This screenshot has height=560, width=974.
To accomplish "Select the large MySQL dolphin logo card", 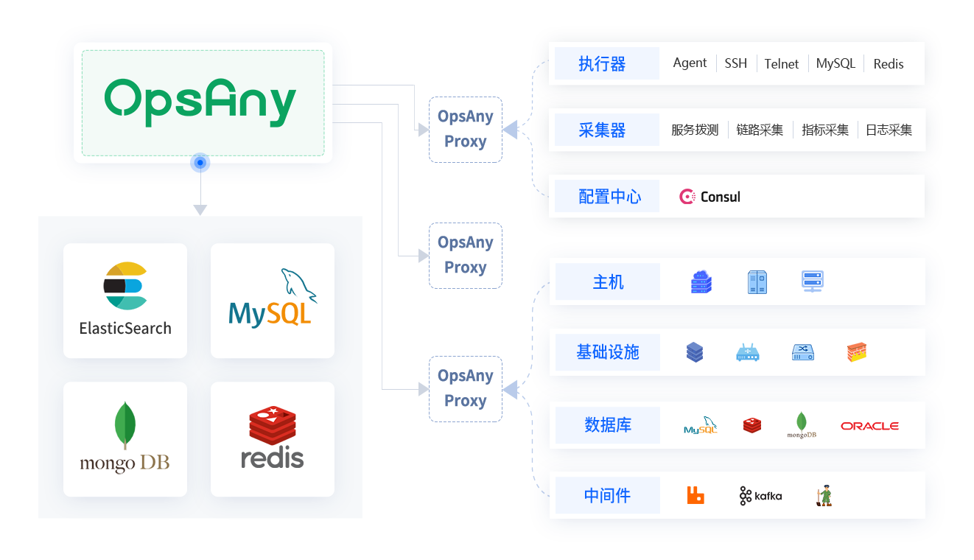I will pos(273,301).
